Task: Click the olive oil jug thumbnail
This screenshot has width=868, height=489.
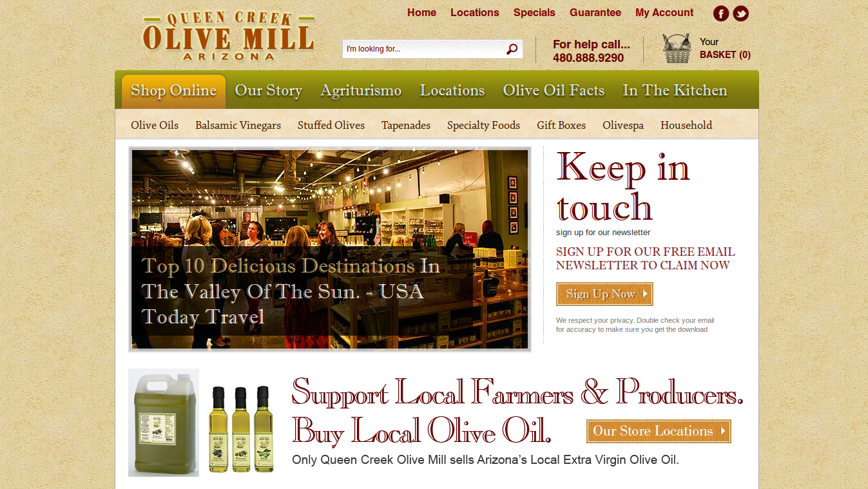Action: pos(164,423)
